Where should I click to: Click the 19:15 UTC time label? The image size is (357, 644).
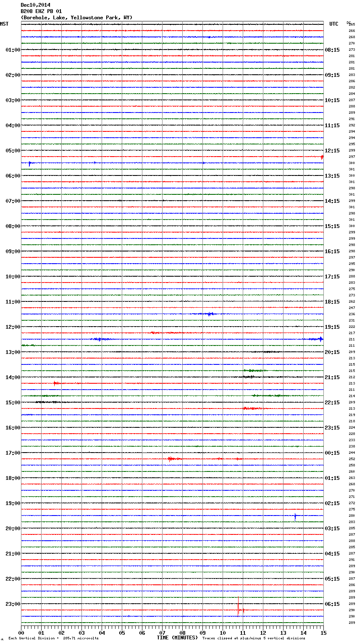[332, 327]
